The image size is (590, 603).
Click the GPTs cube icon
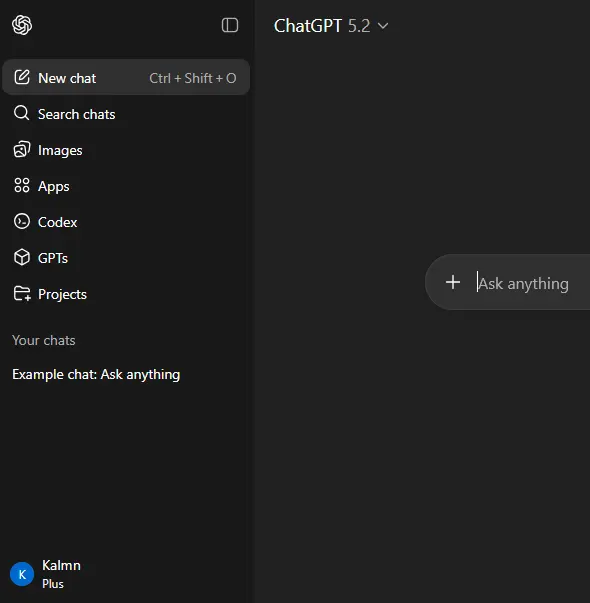coord(22,257)
